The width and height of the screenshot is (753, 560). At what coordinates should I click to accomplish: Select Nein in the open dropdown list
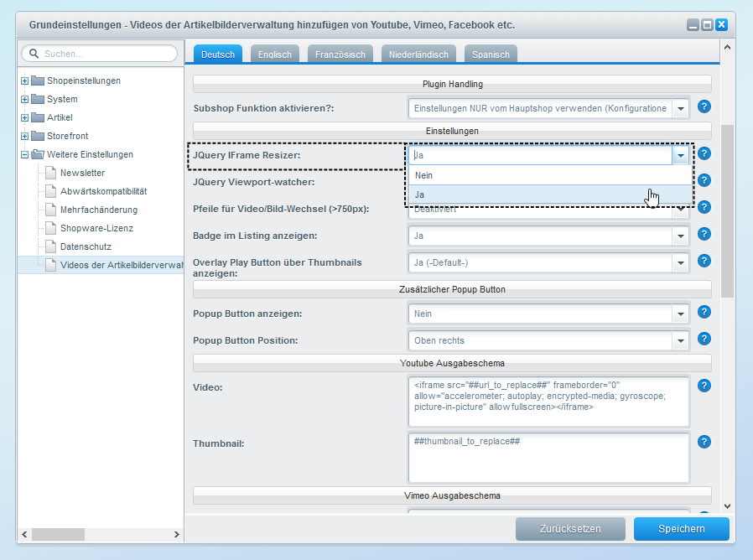[550, 175]
